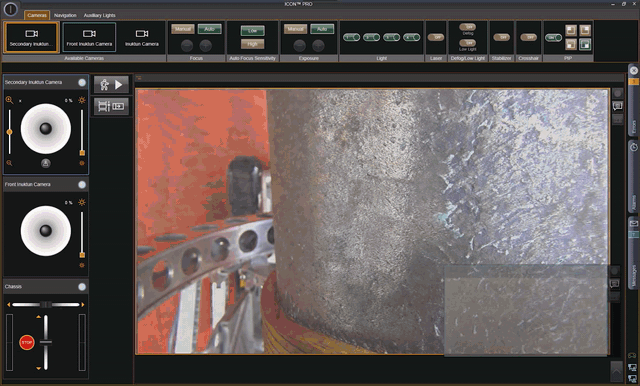Select the Inuktun Camera source
The image size is (640, 386).
click(142, 38)
